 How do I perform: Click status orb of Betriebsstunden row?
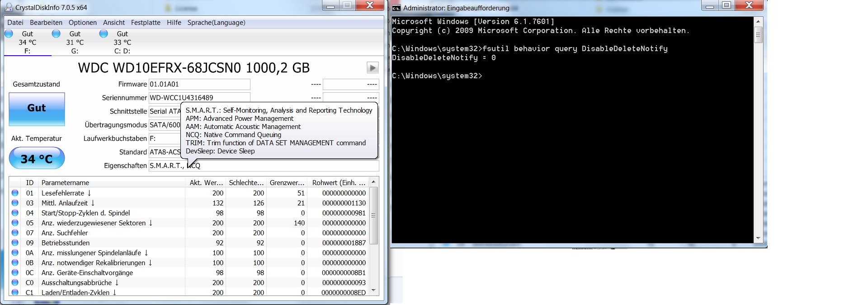coord(15,243)
